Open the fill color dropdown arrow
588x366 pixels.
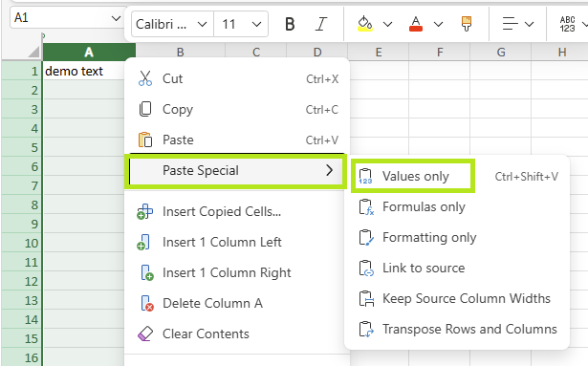pos(387,25)
